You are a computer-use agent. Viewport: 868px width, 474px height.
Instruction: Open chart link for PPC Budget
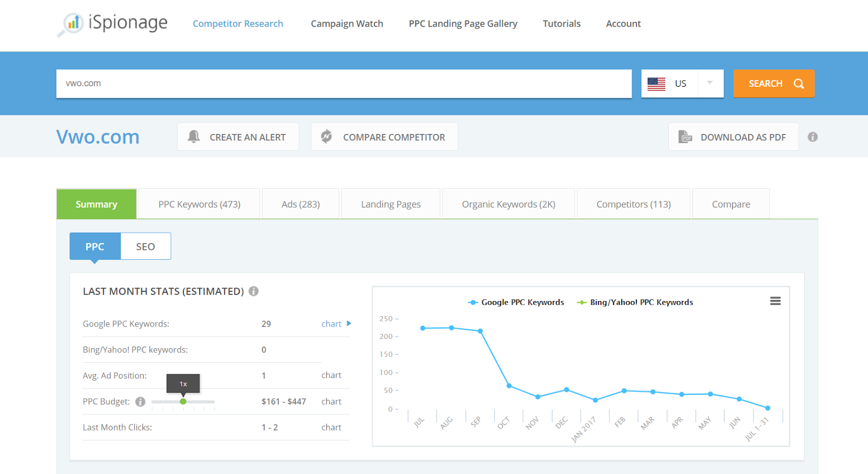[331, 401]
